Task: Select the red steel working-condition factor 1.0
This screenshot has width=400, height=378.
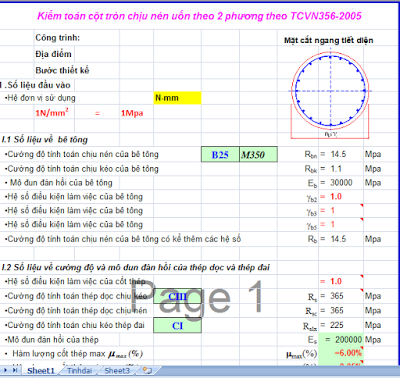Action: (336, 282)
